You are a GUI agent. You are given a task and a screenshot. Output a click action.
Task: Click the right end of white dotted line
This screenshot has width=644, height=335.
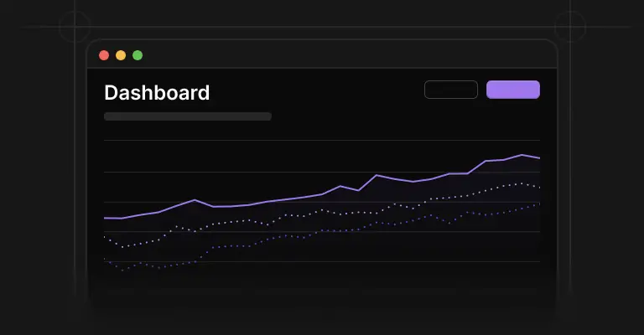tap(539, 188)
